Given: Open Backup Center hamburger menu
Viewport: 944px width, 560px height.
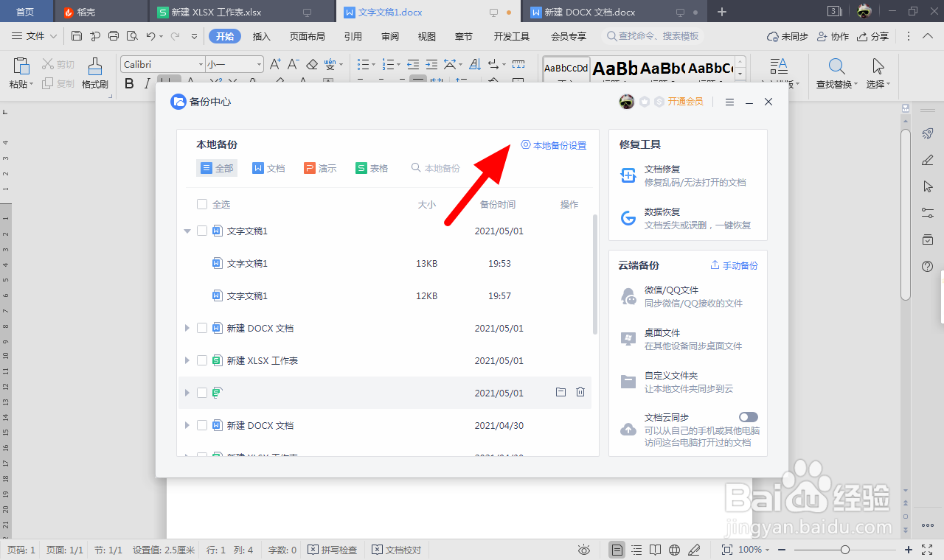Looking at the screenshot, I should coord(729,102).
